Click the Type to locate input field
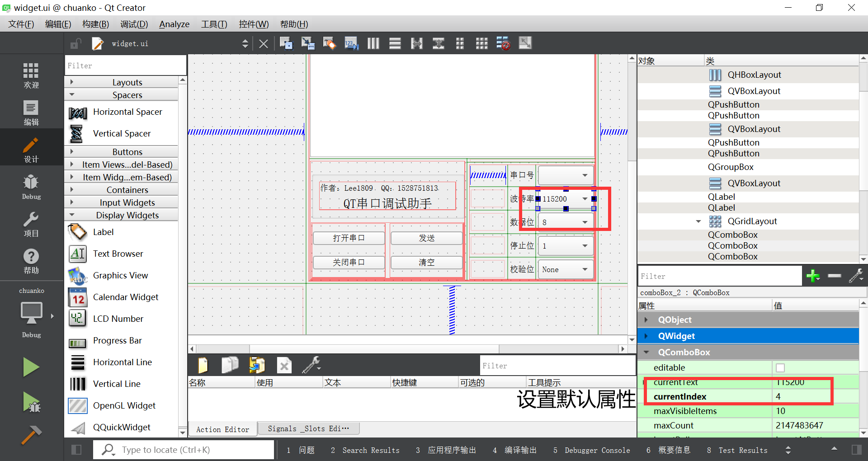The height and width of the screenshot is (461, 868). click(x=181, y=450)
